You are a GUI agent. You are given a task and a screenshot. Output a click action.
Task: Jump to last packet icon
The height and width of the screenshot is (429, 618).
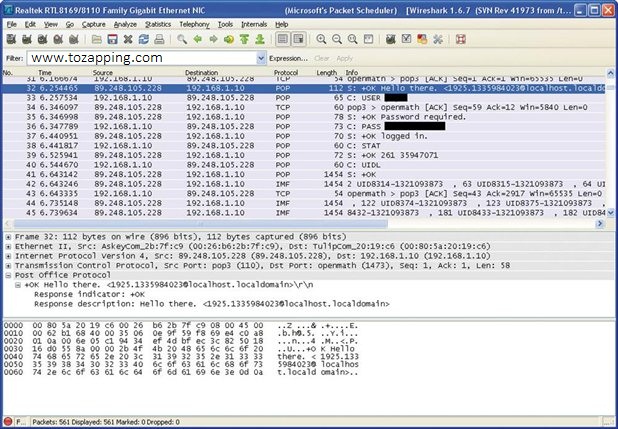(x=260, y=39)
